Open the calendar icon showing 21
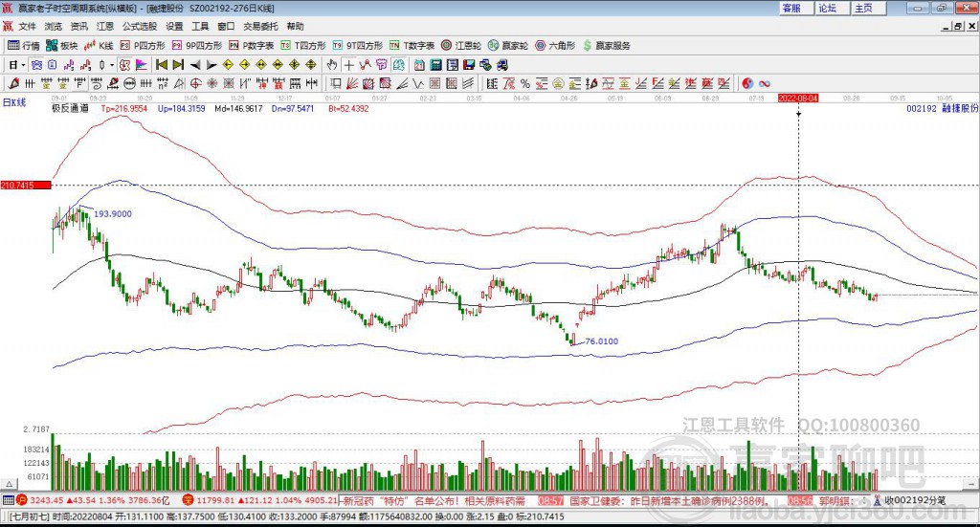 coord(419,65)
